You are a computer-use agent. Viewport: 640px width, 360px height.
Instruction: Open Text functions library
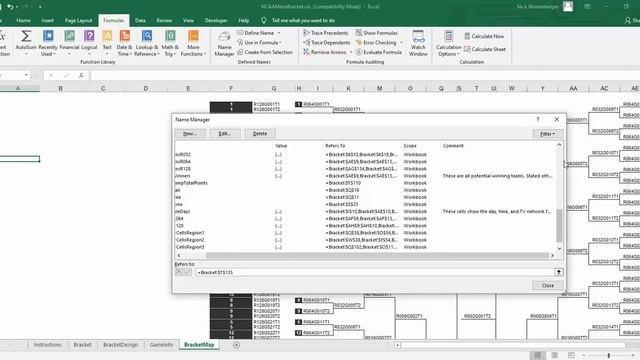[x=107, y=42]
